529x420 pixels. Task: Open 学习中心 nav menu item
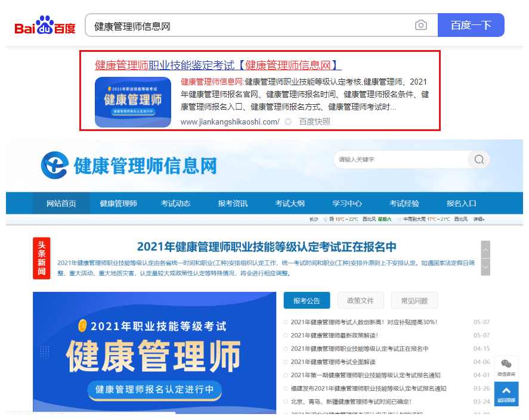[x=347, y=203]
